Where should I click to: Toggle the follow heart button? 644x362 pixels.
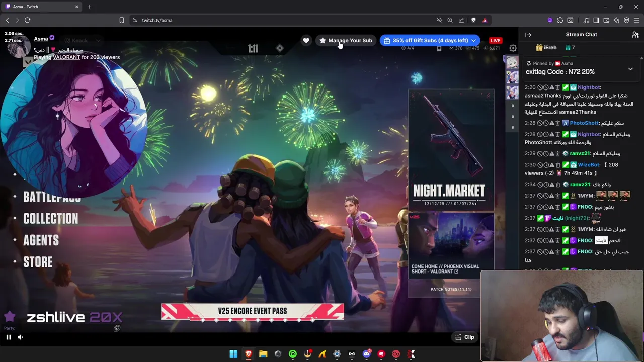(306, 40)
